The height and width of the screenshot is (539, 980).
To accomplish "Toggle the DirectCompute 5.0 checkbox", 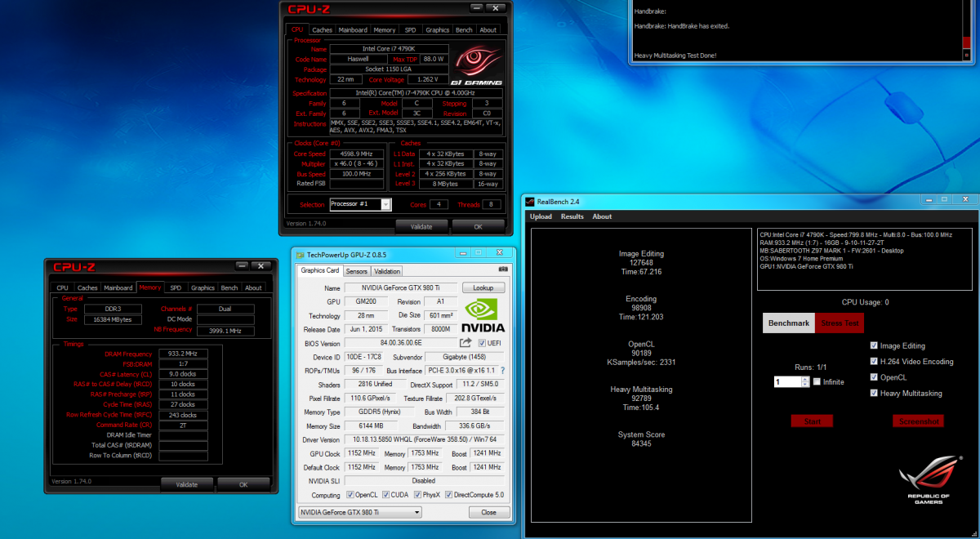I will [449, 495].
